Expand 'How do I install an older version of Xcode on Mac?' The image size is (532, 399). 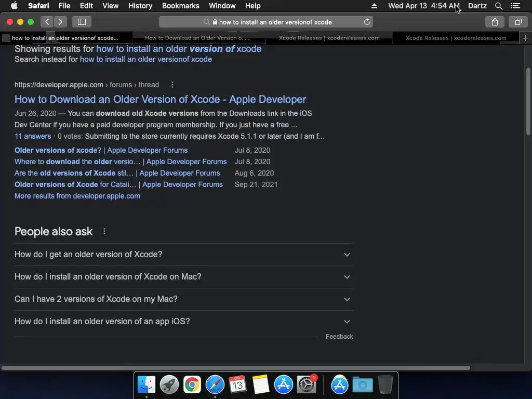tap(183, 277)
